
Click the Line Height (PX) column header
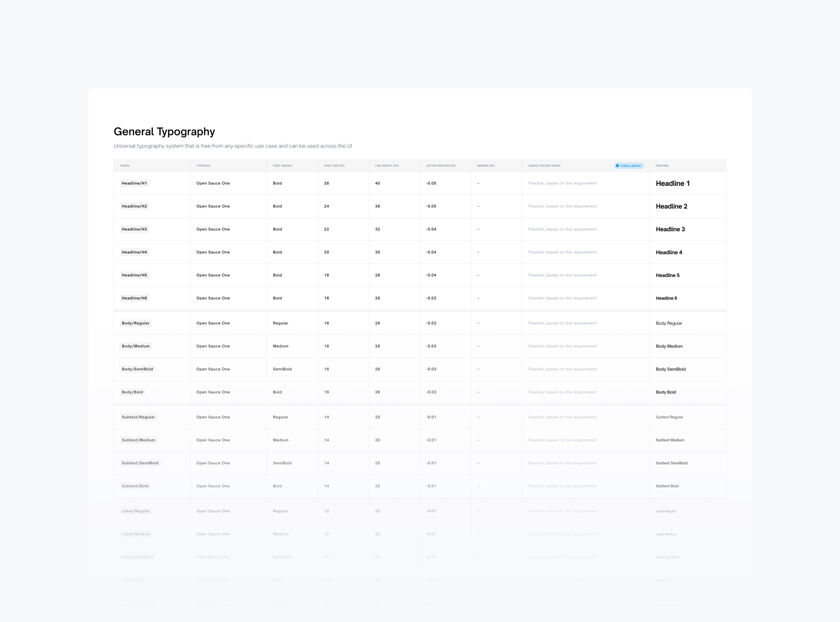386,166
